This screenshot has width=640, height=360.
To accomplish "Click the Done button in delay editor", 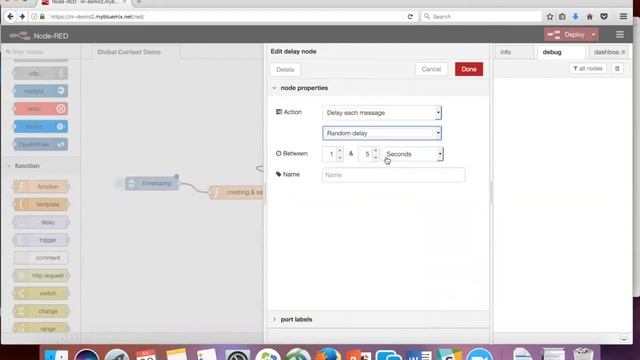I will point(469,69).
